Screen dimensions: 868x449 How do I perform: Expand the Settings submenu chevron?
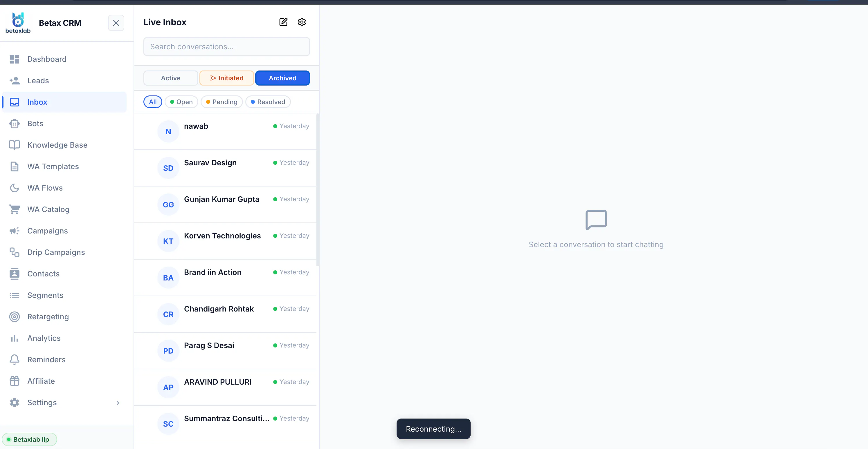(x=118, y=403)
